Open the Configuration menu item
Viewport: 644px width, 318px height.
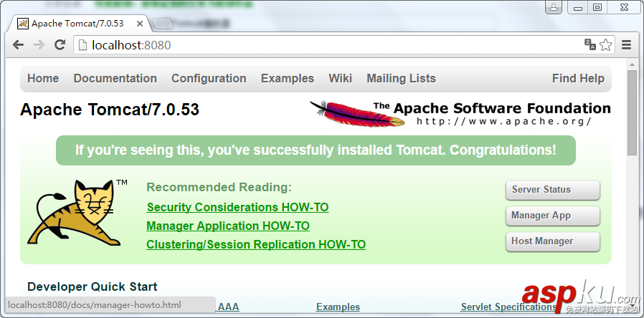(209, 79)
